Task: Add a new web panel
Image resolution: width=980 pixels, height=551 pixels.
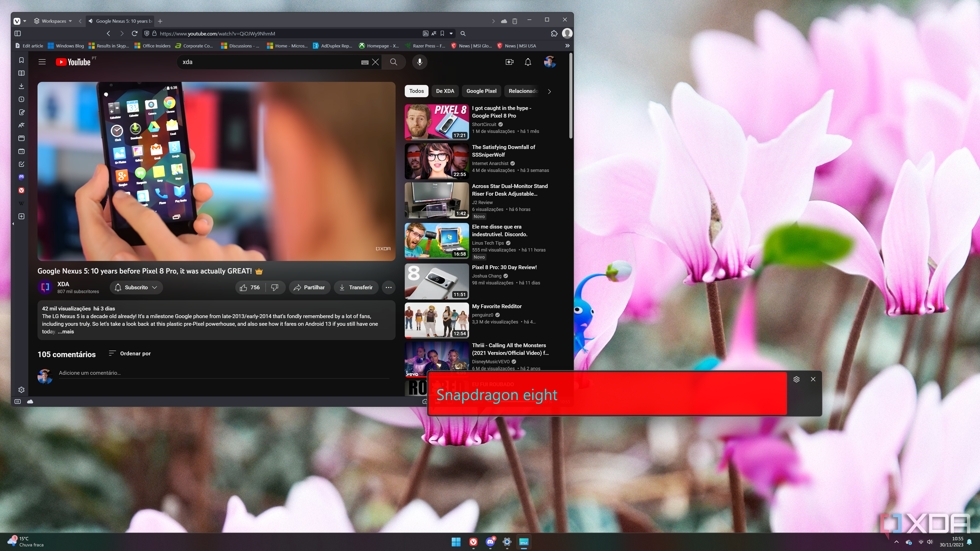Action: (21, 216)
